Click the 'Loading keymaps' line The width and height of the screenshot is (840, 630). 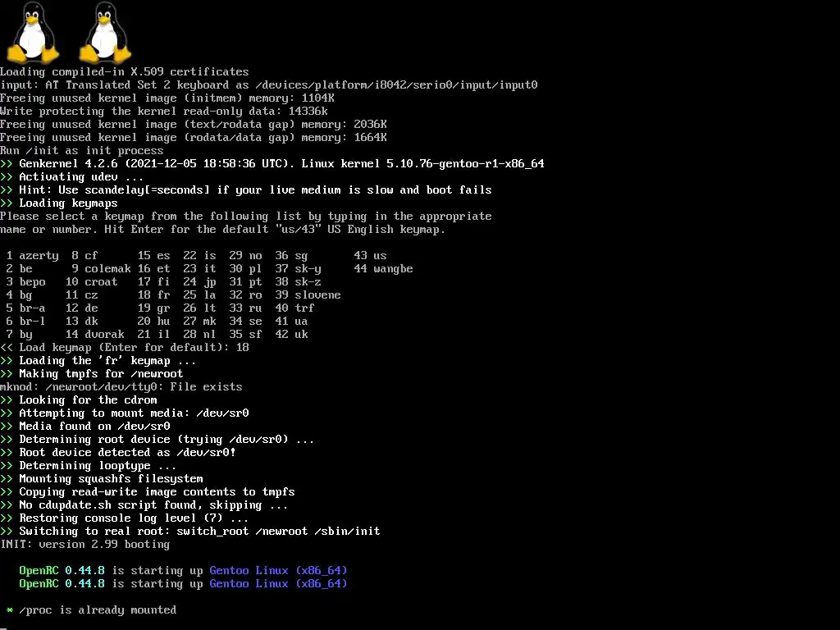pos(59,203)
